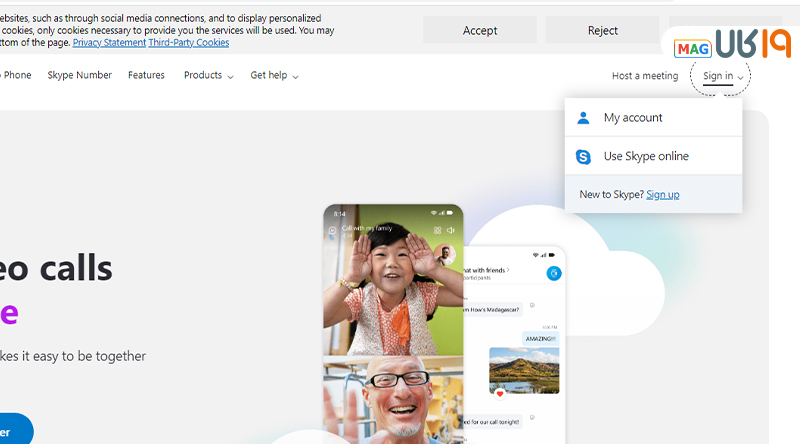Click the family video call phone image

[393, 324]
